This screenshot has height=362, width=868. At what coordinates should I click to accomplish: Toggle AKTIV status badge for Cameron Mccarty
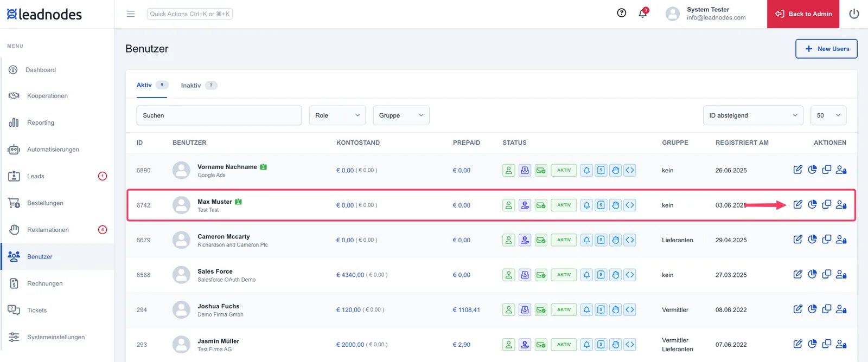564,240
